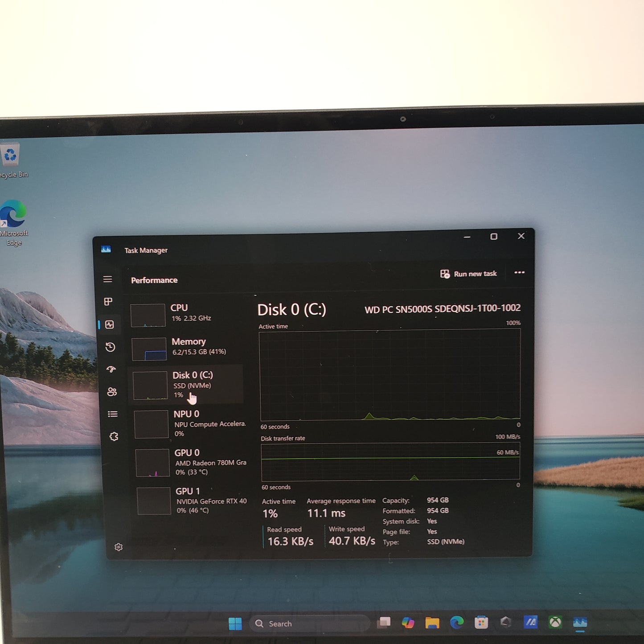Click the Task Manager taskbar icon

[580, 622]
